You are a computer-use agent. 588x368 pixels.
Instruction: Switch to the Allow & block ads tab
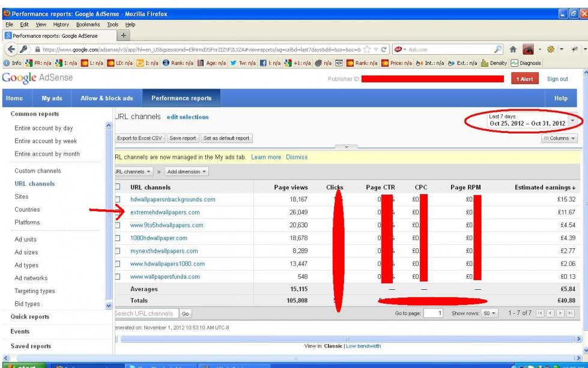click(x=107, y=98)
